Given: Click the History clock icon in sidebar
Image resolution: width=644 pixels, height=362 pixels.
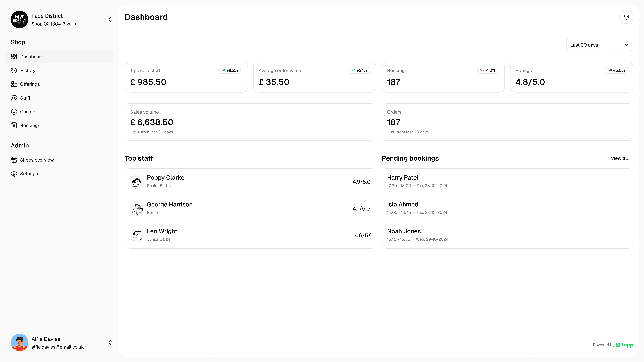Looking at the screenshot, I should 14,70.
